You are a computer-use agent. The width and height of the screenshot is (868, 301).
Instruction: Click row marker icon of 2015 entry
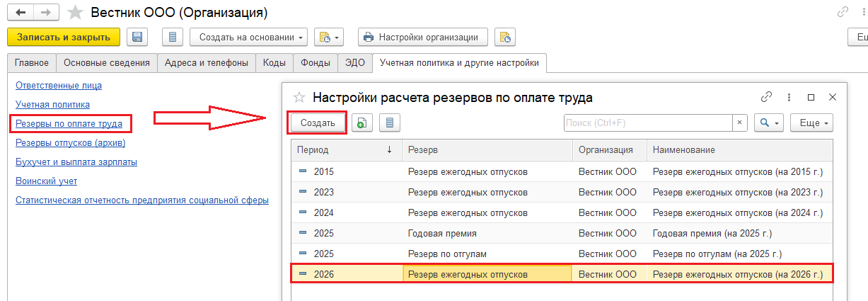303,171
